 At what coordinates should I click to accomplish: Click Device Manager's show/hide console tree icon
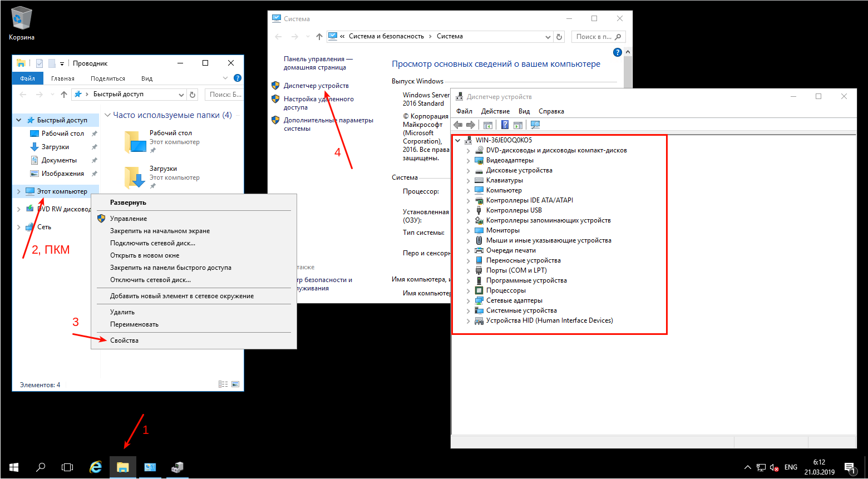point(488,125)
